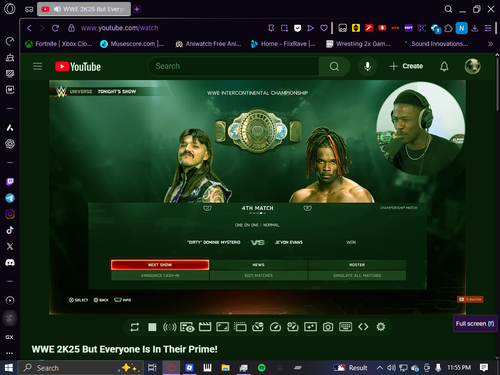Open the Musescore.com bookmark
The height and width of the screenshot is (375, 500).
click(132, 44)
